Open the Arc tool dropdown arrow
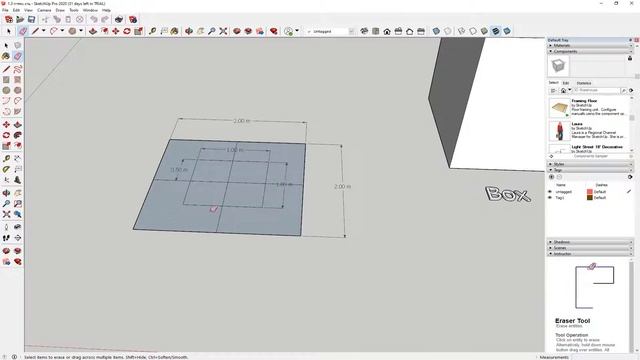This screenshot has width=640, height=360. 62,31
